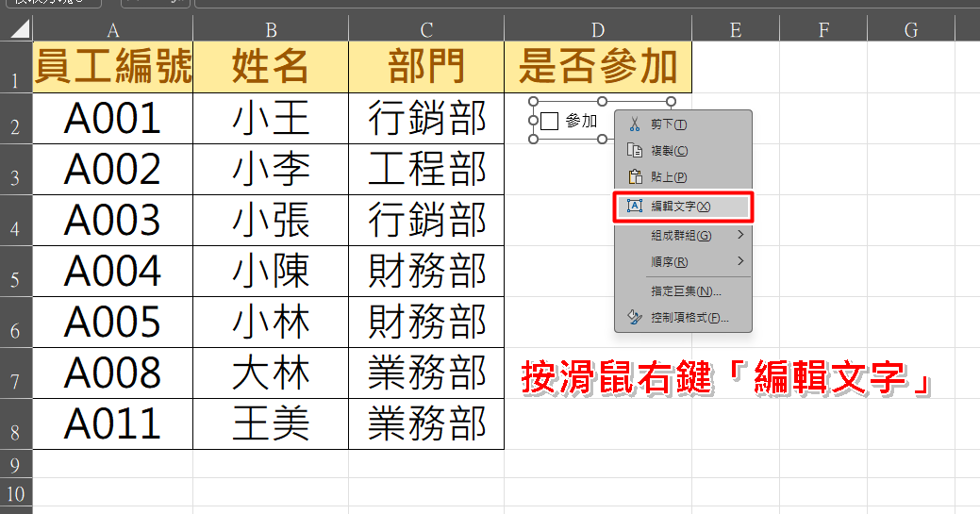Click cell A003

(113, 220)
